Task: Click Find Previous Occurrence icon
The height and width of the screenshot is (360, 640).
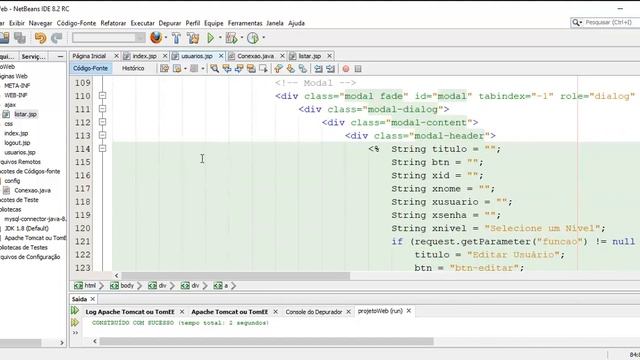Action: (227, 69)
